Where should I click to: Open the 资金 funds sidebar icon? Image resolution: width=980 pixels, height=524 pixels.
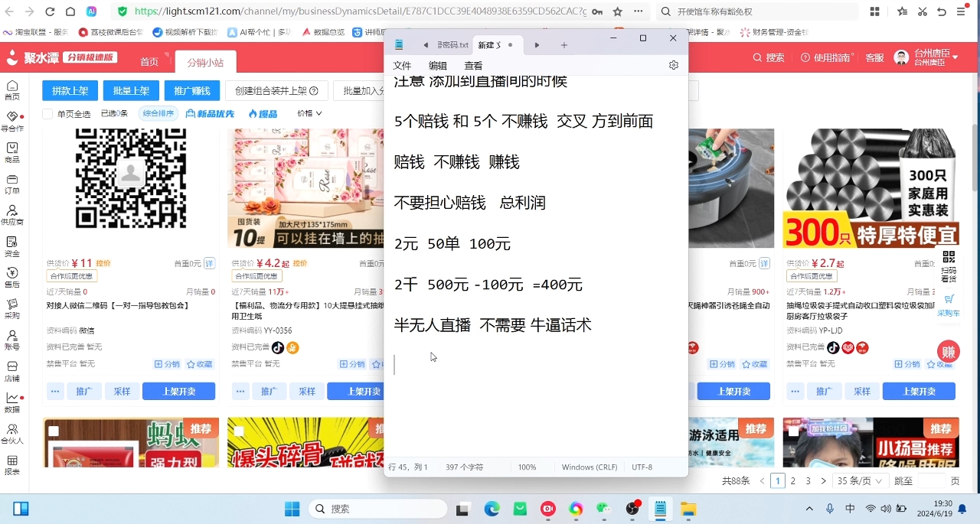click(x=12, y=245)
